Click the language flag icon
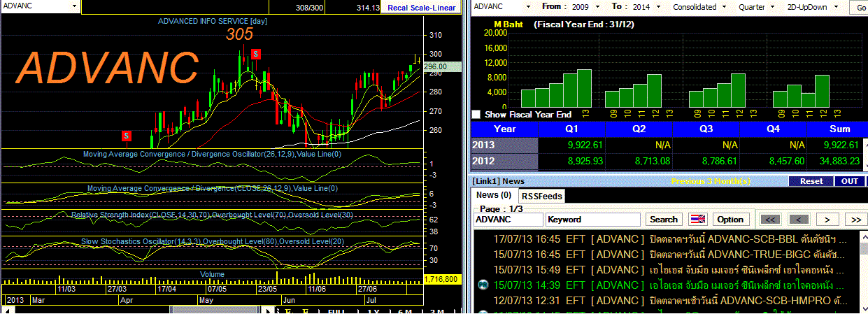Screen dimensions: 868x314 (x=698, y=220)
